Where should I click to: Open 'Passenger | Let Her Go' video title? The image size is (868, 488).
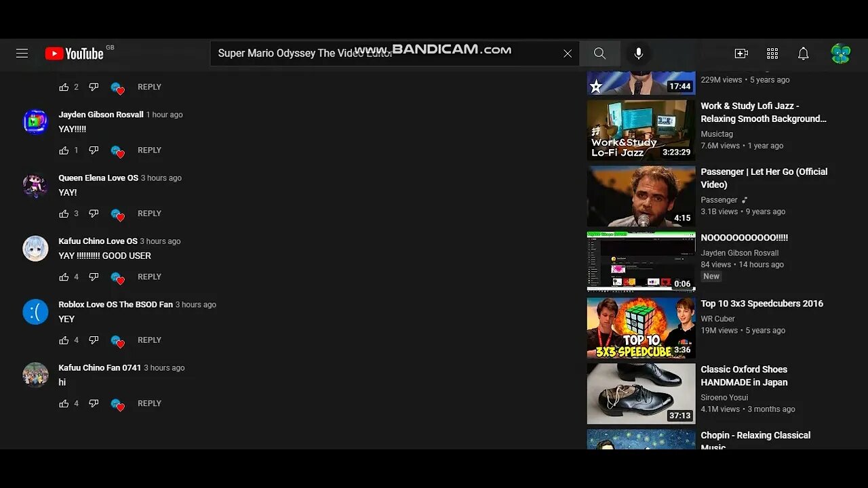click(x=764, y=178)
